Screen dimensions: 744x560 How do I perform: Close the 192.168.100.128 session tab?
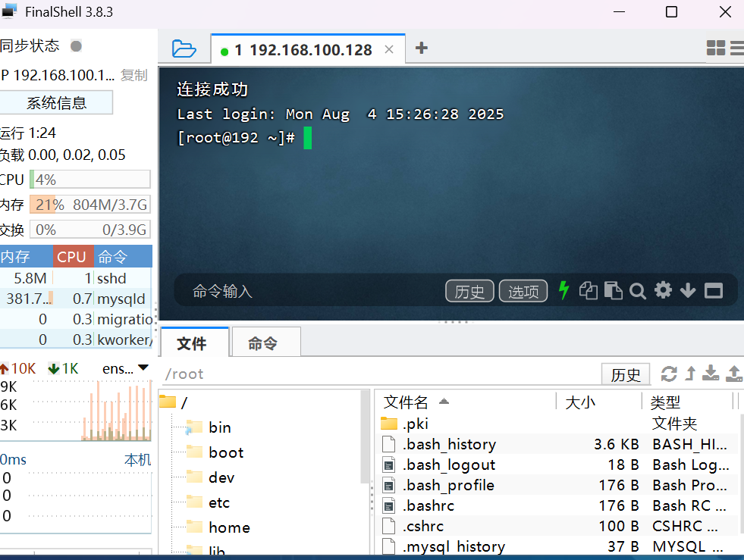click(x=389, y=49)
